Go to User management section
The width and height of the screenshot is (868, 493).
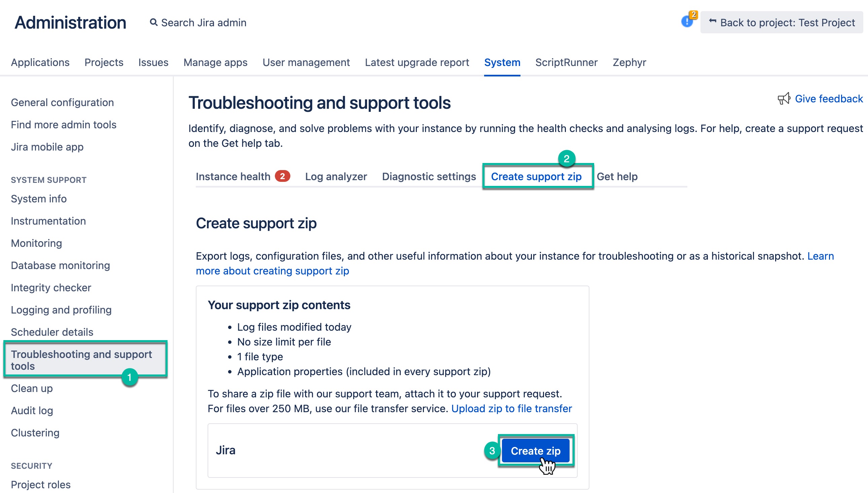coord(306,62)
